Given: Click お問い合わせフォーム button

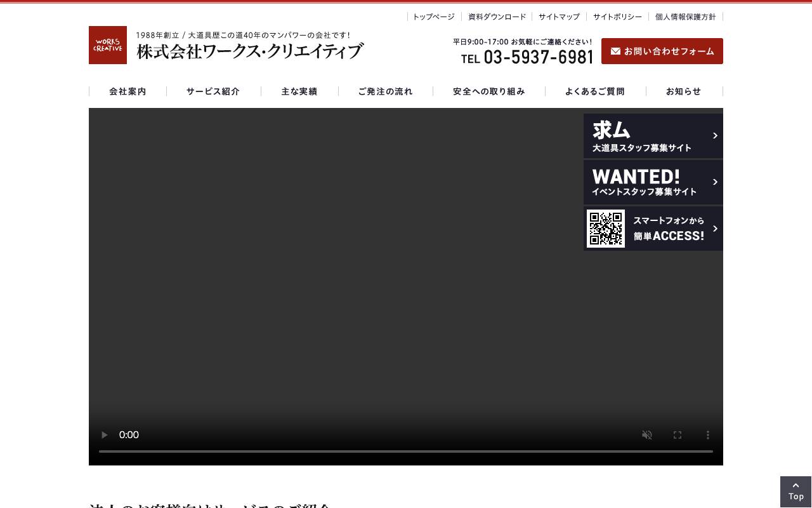Looking at the screenshot, I should click(662, 51).
